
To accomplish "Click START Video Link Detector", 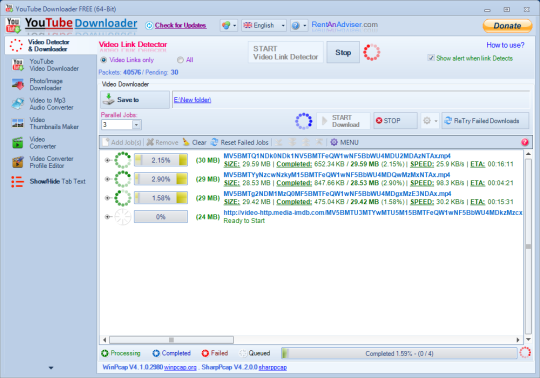I will [x=285, y=53].
